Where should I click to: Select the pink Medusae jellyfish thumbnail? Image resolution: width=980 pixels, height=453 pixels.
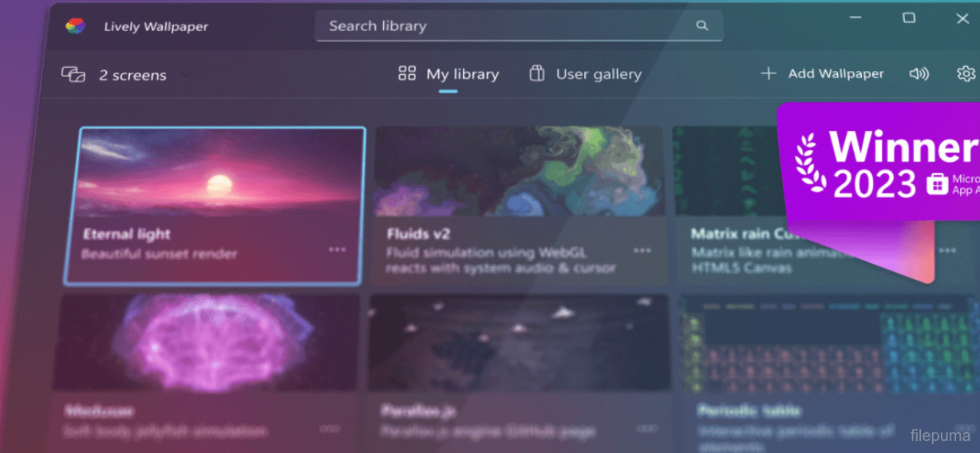[x=206, y=341]
